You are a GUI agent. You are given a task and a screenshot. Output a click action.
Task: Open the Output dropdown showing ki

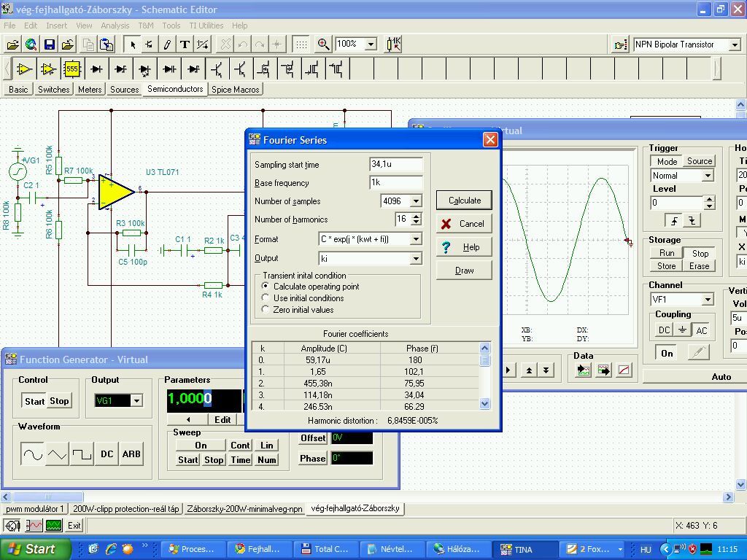415,259
